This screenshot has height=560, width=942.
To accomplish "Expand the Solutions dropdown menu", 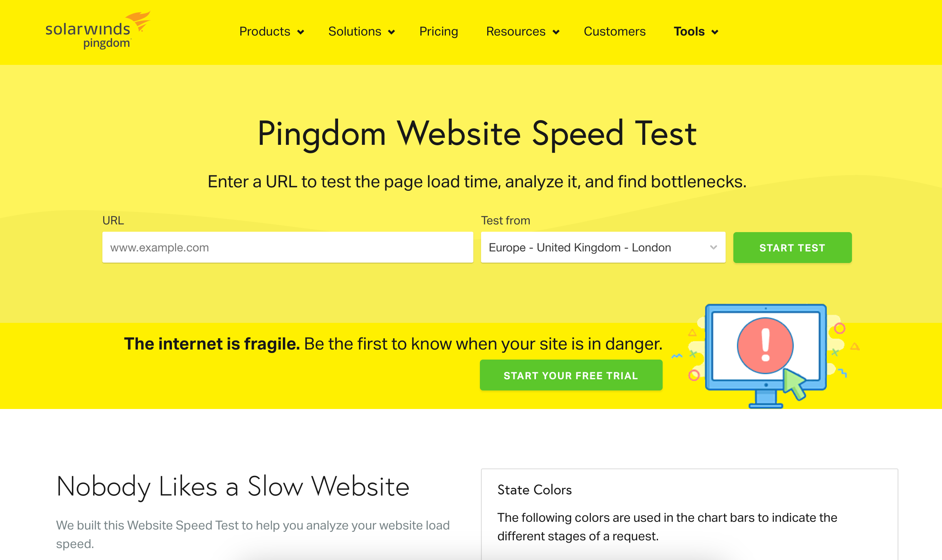I will 360,31.
